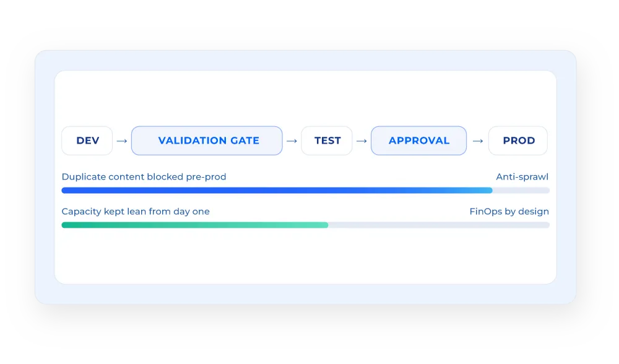The height and width of the screenshot is (364, 619).
Task: Click the arrow between APPROVAL and PROD
Action: 478,141
